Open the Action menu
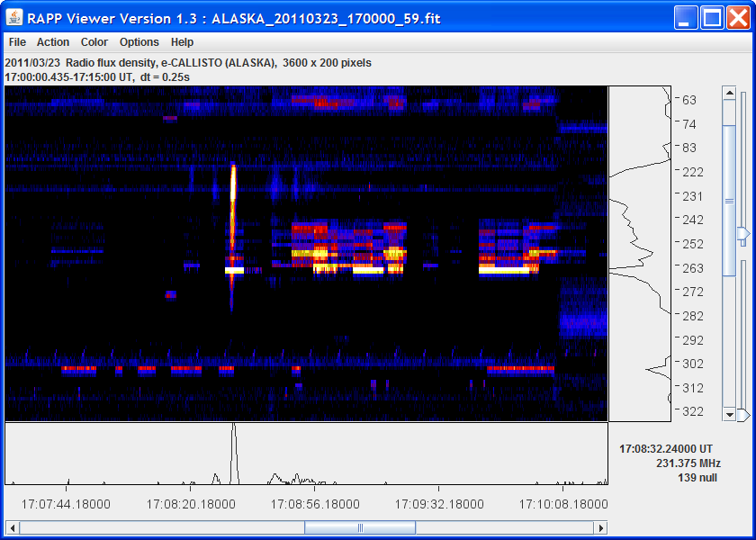The width and height of the screenshot is (756, 540). coord(53,42)
